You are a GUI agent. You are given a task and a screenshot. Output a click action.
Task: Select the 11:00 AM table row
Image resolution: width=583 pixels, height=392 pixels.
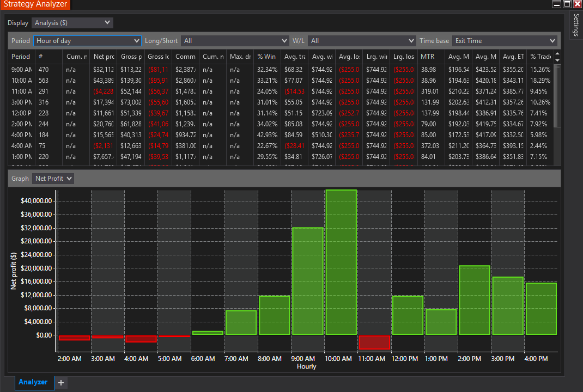click(x=281, y=91)
